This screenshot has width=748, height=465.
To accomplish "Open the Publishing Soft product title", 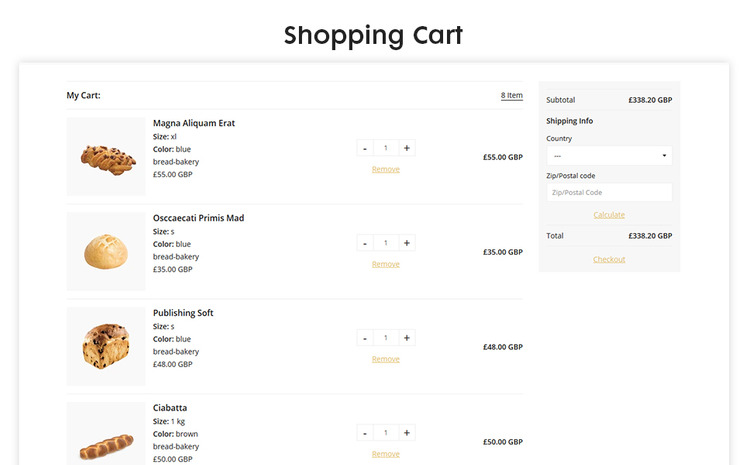I will pyautogui.click(x=183, y=313).
